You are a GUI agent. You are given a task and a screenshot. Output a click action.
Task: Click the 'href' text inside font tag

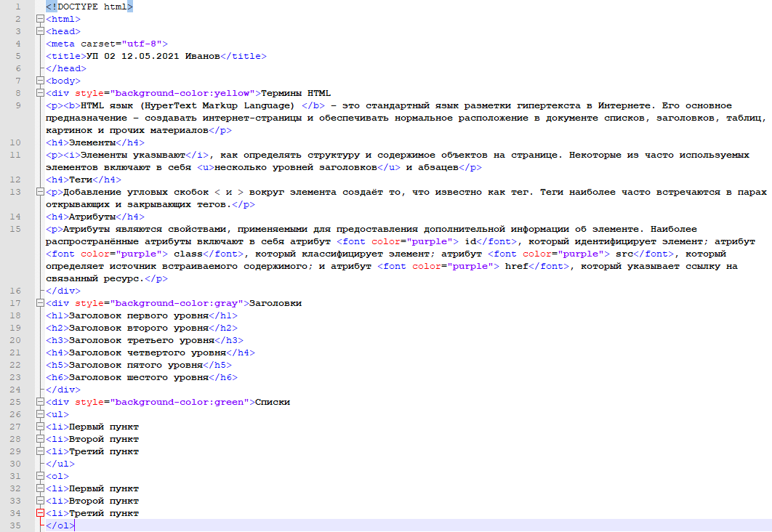tap(516, 266)
